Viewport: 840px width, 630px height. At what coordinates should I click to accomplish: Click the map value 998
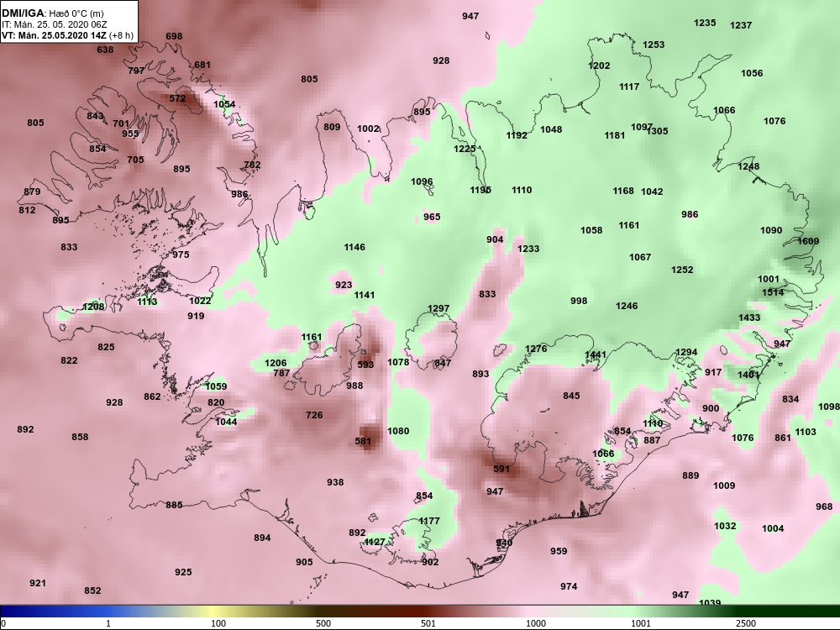[x=579, y=301]
